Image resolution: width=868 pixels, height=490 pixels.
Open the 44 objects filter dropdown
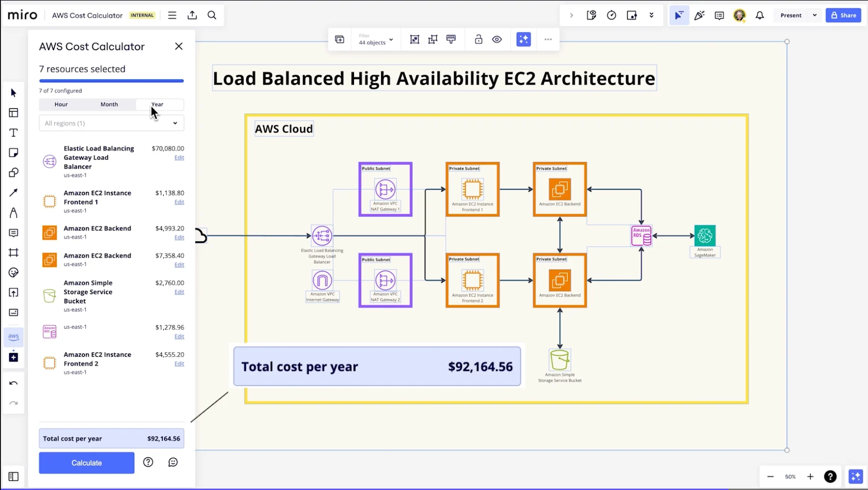376,40
